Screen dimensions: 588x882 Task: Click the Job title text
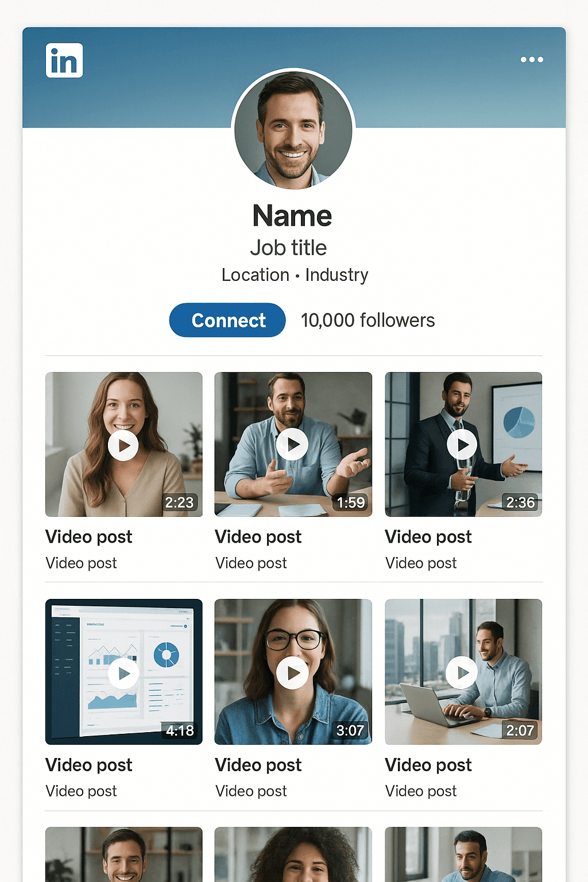tap(289, 248)
